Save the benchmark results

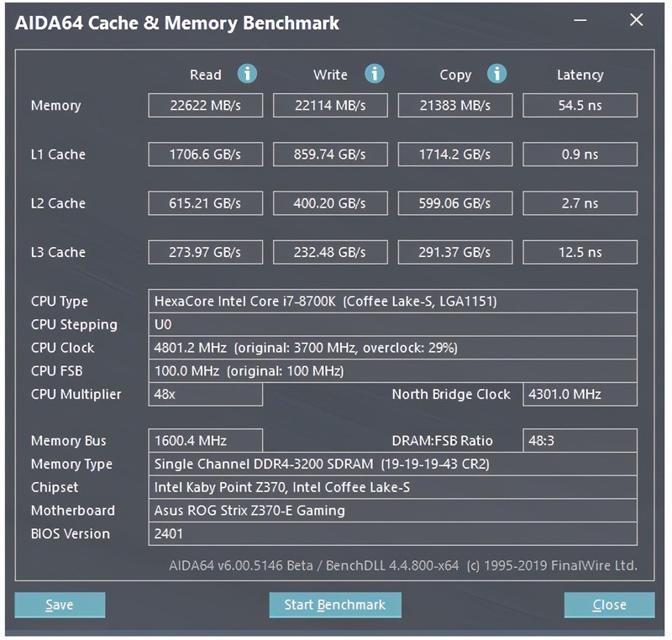coord(60,605)
